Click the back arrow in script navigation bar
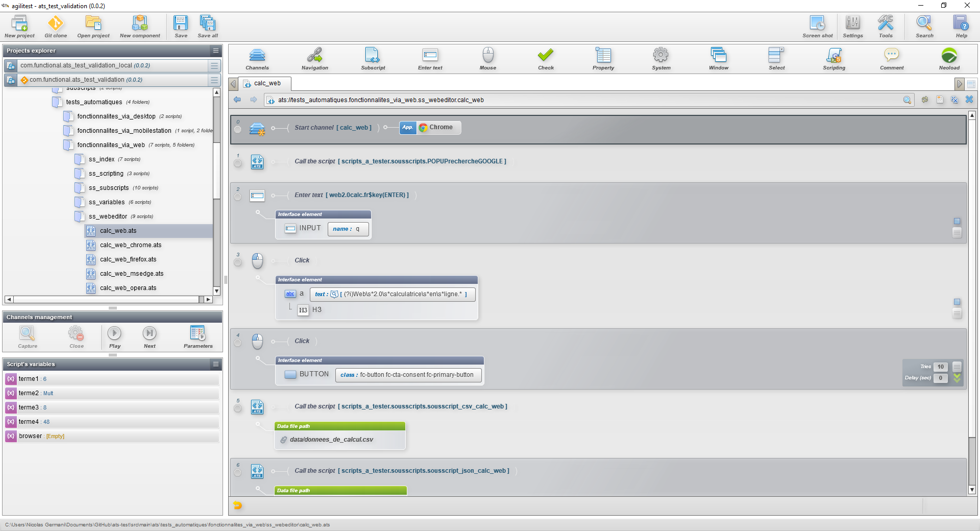Viewport: 980px width, 531px height. 237,100
